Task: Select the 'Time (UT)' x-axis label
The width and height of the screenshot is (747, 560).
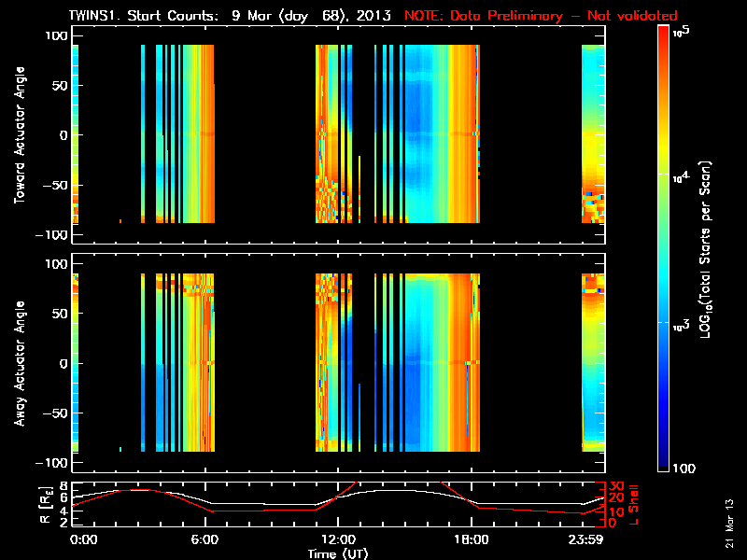Action: [x=337, y=553]
